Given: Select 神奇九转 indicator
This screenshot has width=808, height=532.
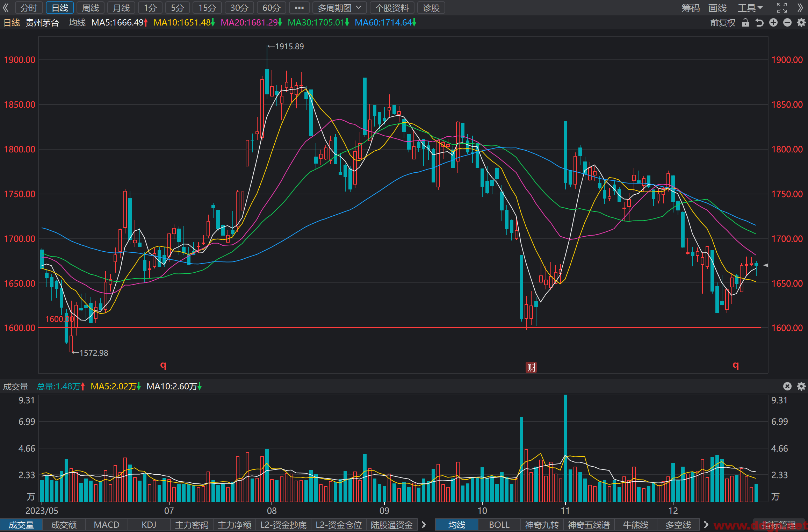Looking at the screenshot, I should click(x=542, y=525).
